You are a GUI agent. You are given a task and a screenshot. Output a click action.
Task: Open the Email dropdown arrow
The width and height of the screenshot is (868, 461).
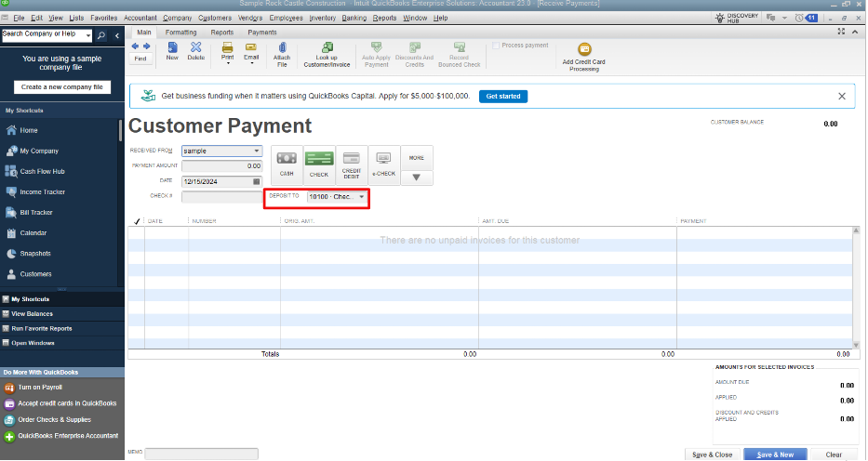click(251, 63)
